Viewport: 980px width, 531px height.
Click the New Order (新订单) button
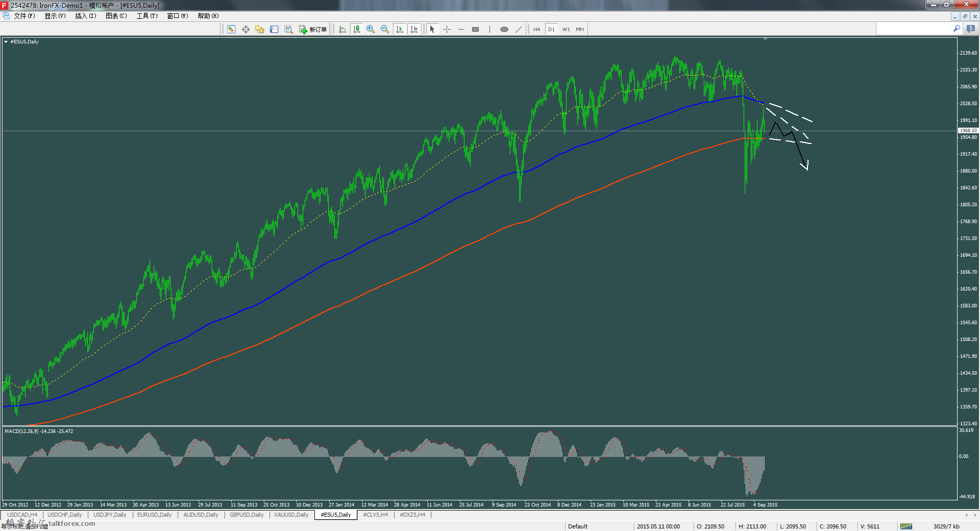(x=313, y=30)
